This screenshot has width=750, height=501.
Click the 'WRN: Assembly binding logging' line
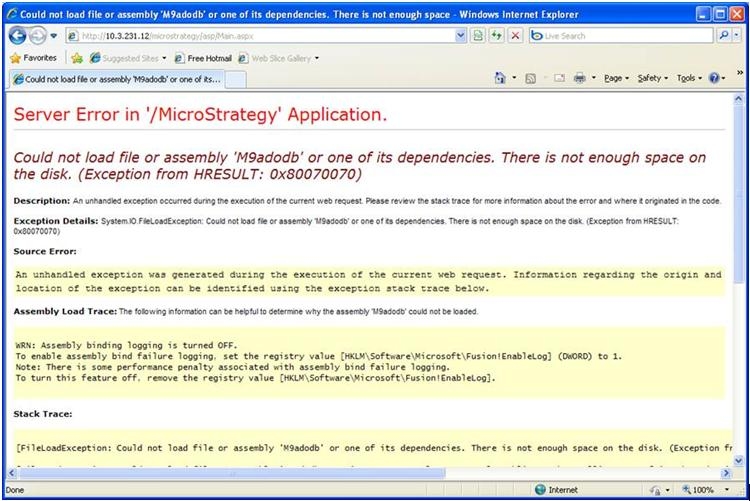coord(126,345)
